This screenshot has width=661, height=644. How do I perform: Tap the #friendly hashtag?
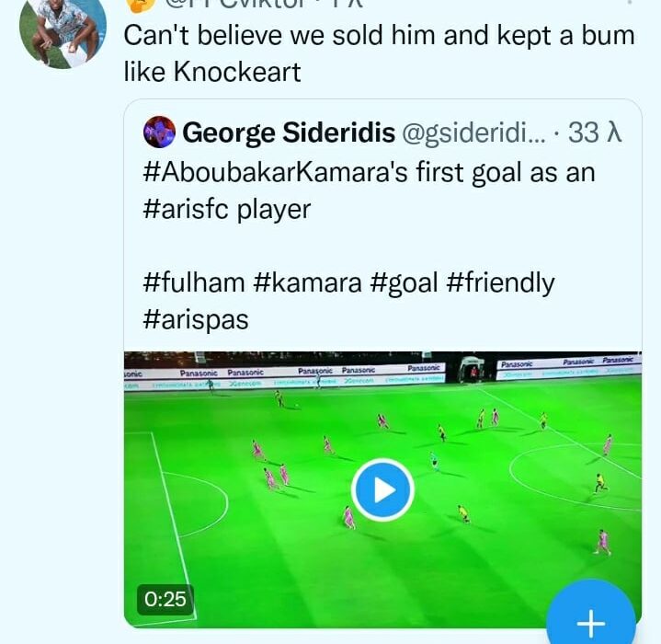point(501,282)
